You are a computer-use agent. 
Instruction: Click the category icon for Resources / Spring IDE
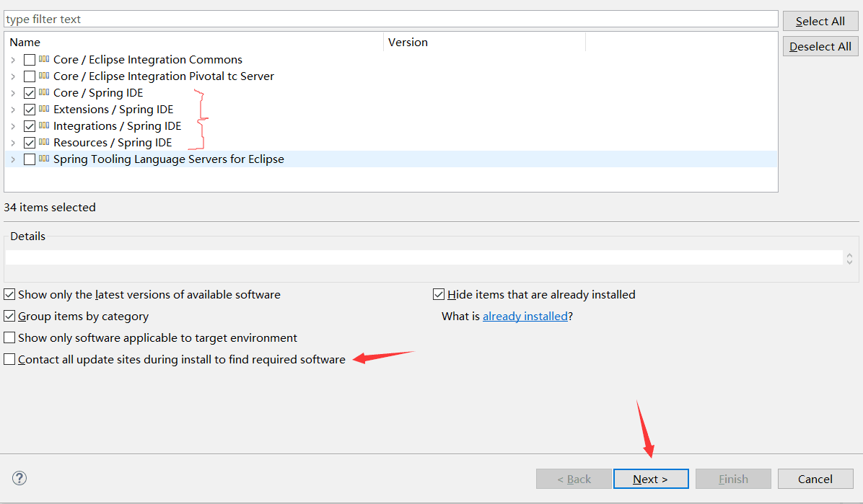tap(44, 141)
